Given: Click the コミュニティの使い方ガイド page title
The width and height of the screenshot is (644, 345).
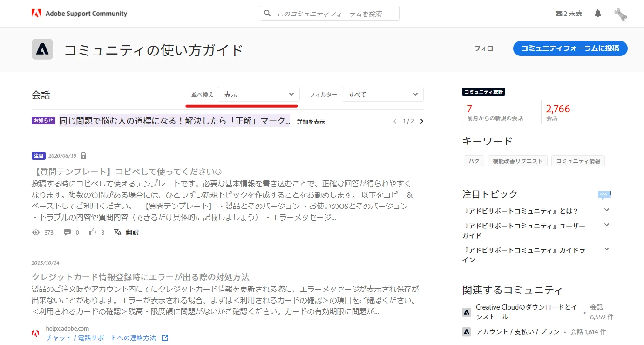Looking at the screenshot, I should [154, 50].
